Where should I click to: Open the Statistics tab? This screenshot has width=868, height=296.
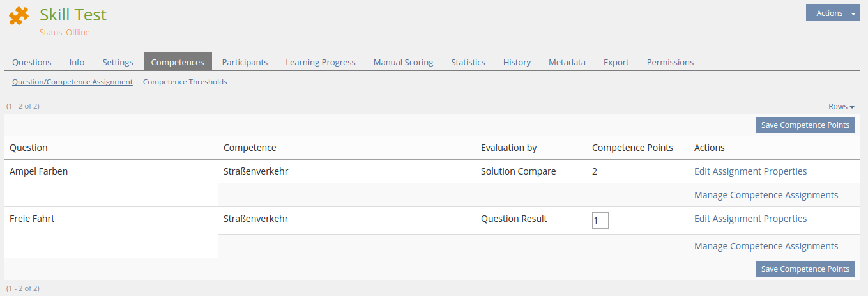[x=468, y=62]
